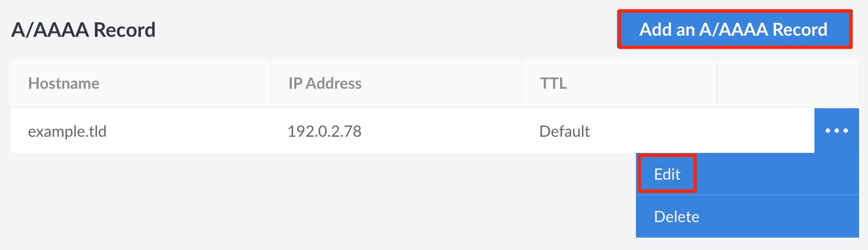Image resolution: width=868 pixels, height=250 pixels.
Task: Open the three-dot more options menu
Action: [x=836, y=131]
